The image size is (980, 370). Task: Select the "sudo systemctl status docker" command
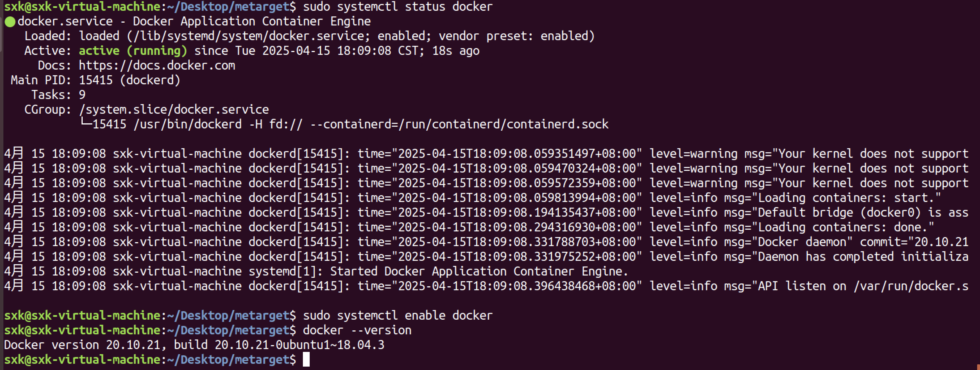click(x=397, y=7)
